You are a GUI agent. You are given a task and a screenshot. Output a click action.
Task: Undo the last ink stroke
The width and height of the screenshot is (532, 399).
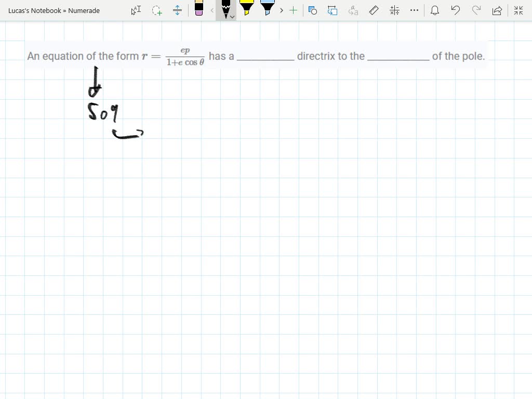tap(456, 10)
